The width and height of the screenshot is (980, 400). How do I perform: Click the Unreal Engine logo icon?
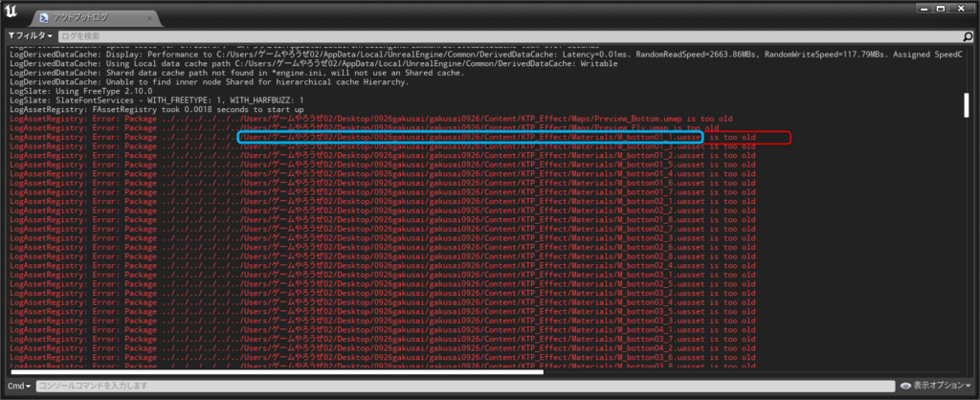[x=11, y=10]
